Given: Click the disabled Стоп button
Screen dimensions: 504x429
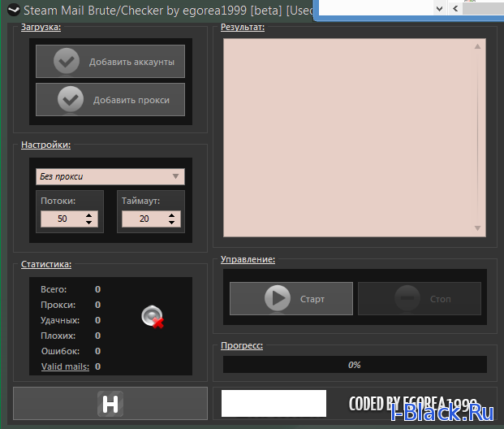Looking at the screenshot, I should pos(420,298).
